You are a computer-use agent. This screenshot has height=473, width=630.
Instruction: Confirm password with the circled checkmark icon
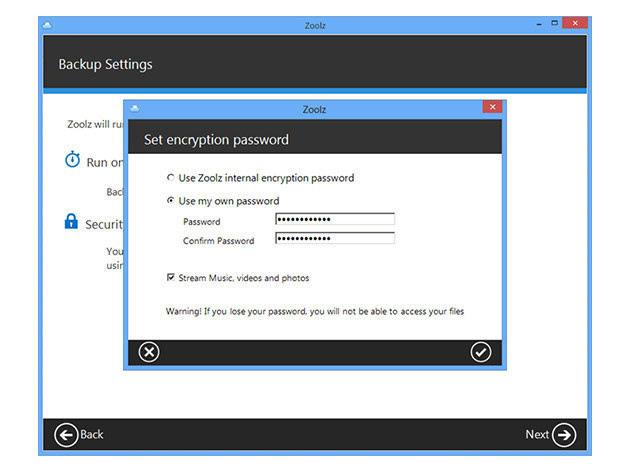481,352
